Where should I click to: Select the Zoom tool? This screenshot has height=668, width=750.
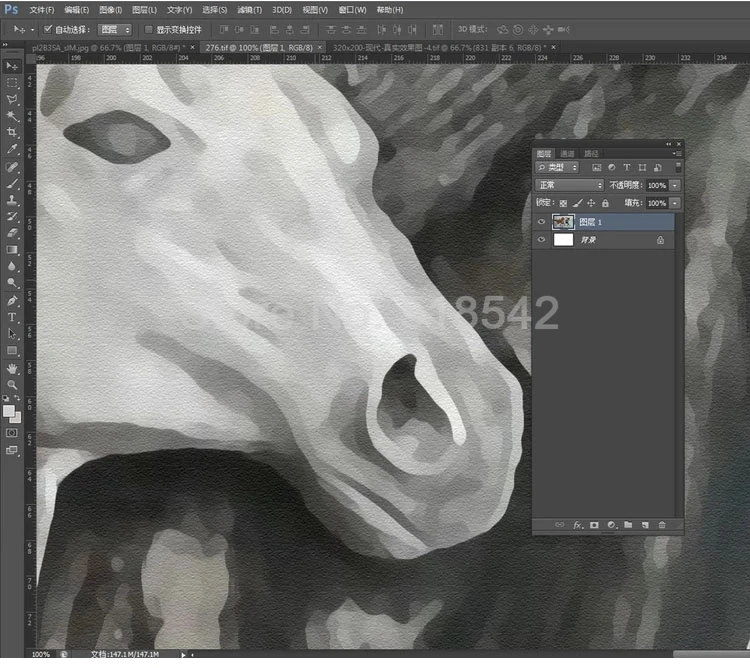click(x=12, y=384)
